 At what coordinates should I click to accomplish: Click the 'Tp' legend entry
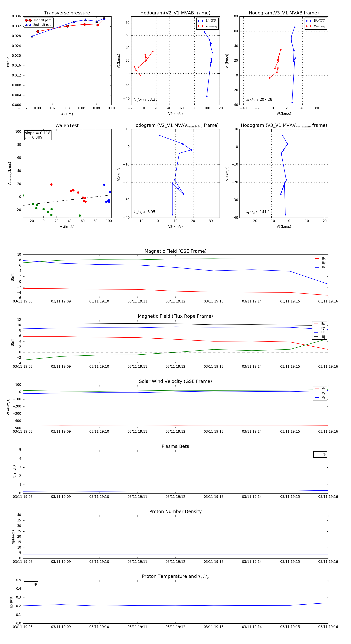click(x=31, y=584)
